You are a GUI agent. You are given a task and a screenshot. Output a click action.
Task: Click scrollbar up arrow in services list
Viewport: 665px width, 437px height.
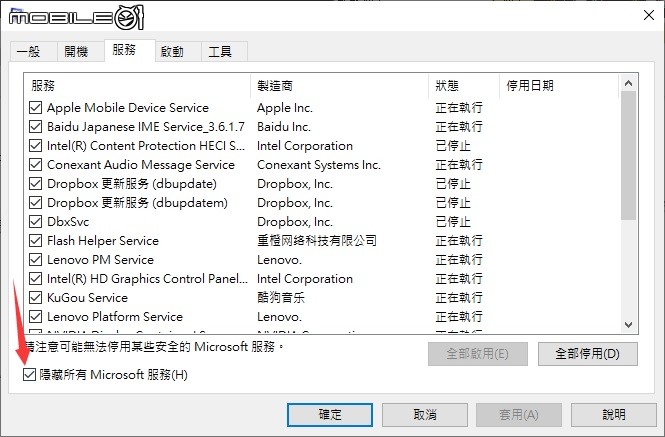click(x=629, y=83)
